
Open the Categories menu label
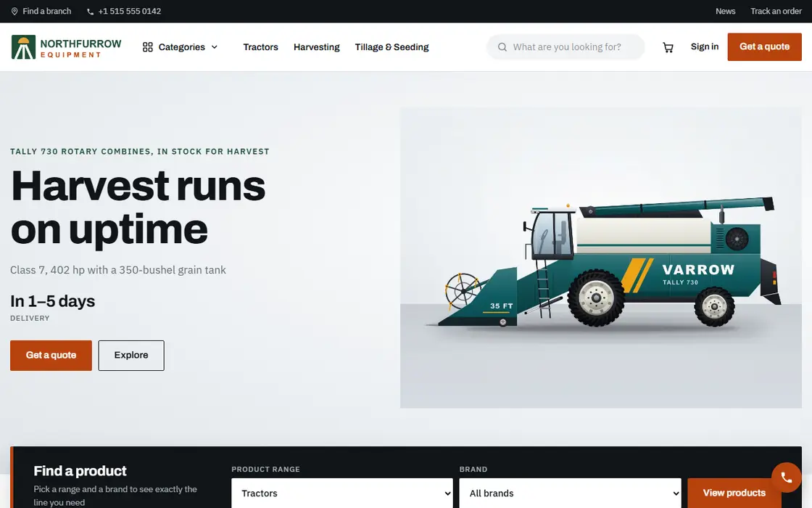[x=182, y=47]
